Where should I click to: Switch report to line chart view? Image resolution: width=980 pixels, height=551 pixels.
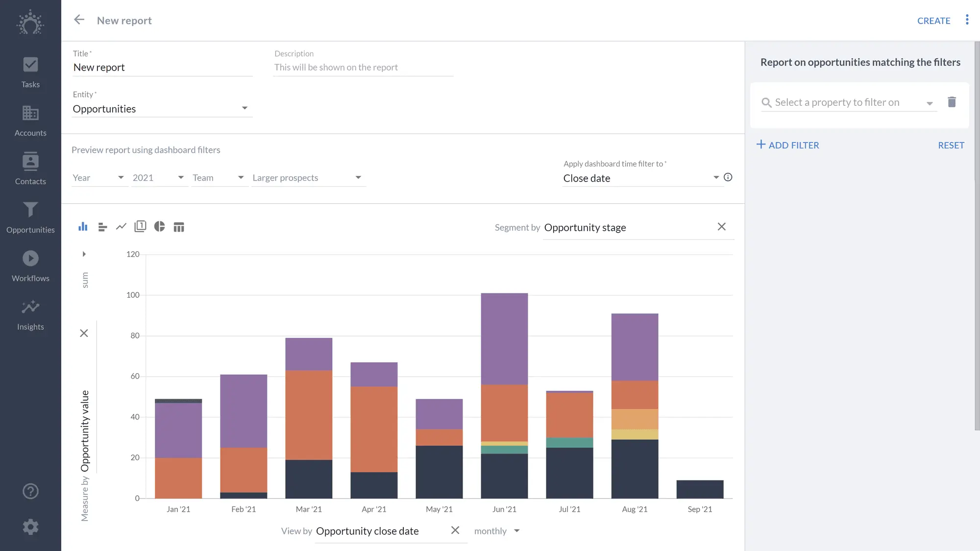pyautogui.click(x=121, y=226)
